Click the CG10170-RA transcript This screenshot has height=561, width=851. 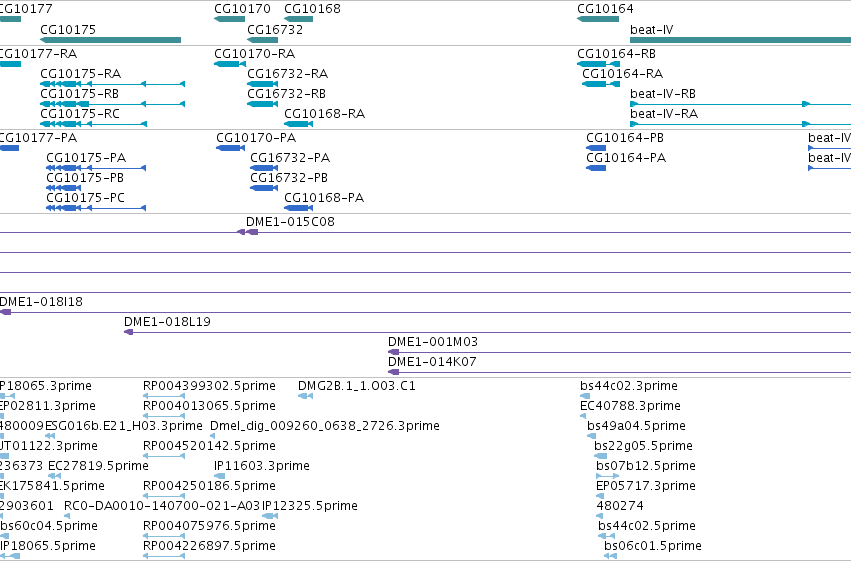[x=230, y=64]
